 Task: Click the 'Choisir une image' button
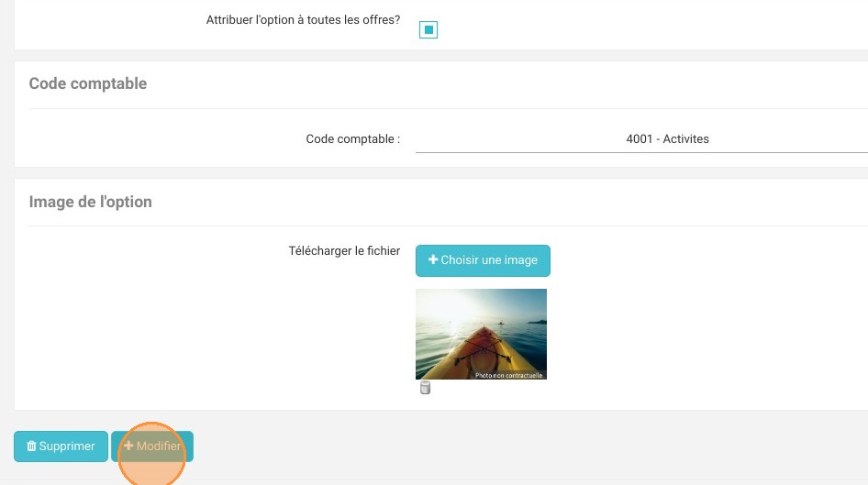pos(483,260)
